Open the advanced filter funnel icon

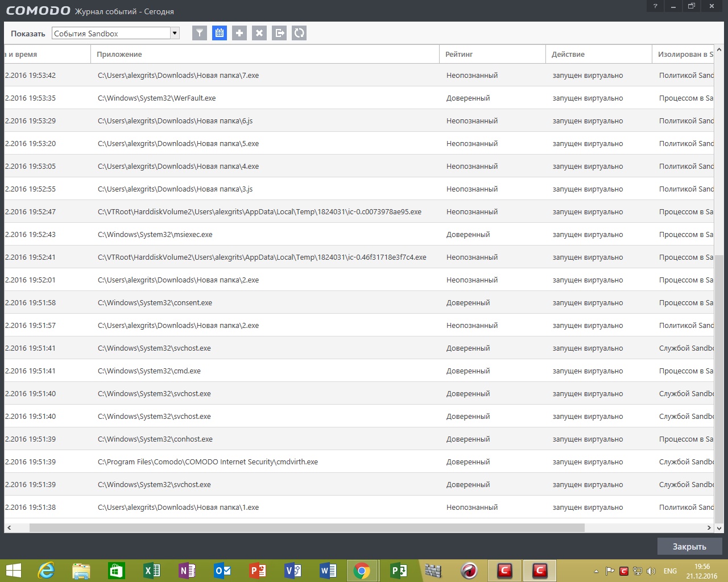(x=199, y=33)
